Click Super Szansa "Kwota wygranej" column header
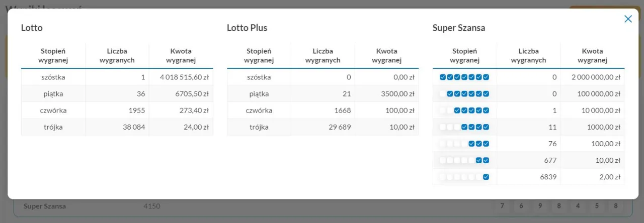The image size is (644, 223). click(592, 56)
